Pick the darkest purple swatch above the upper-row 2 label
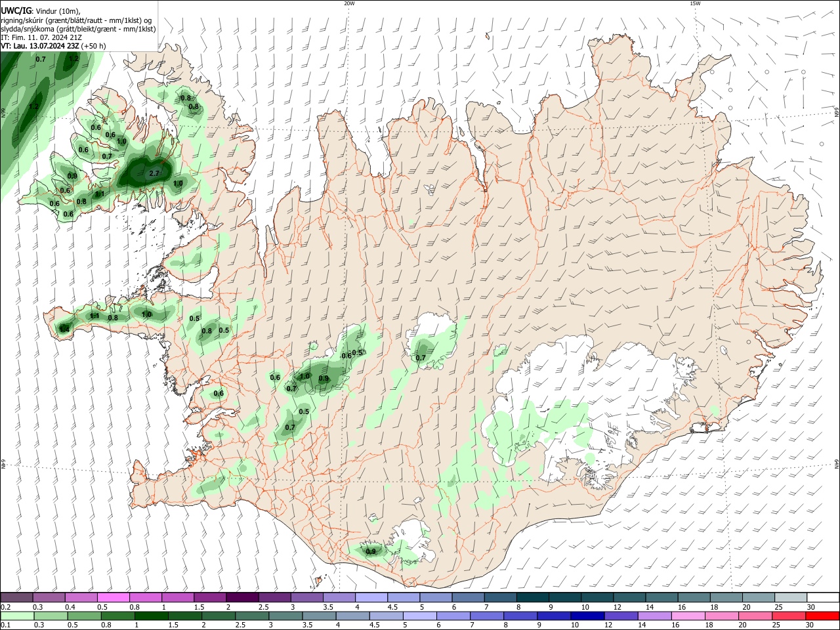 [241, 598]
